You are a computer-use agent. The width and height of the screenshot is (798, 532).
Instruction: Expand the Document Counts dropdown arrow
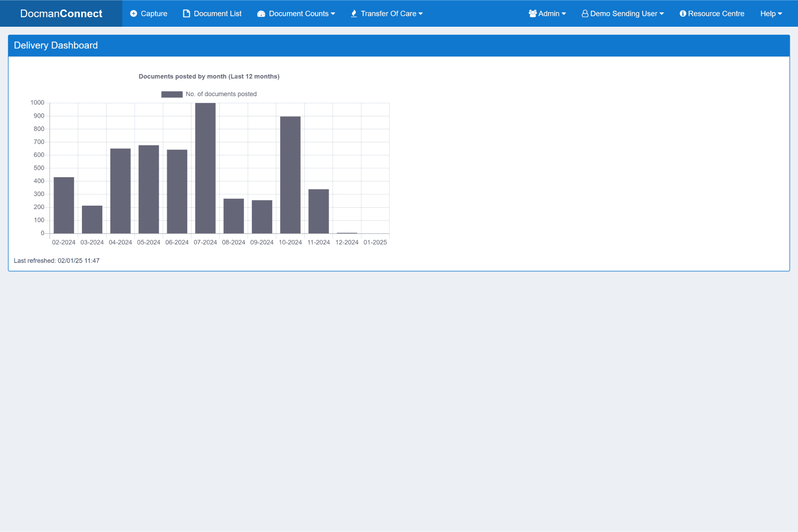[333, 14]
